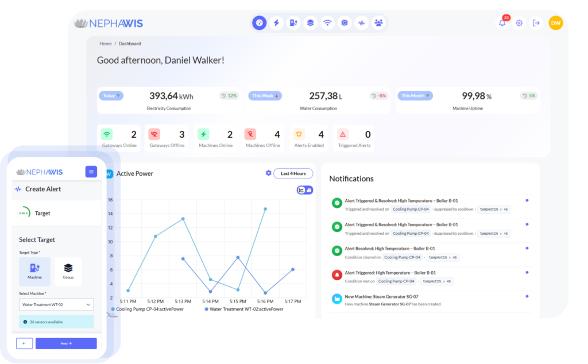Image resolution: width=588 pixels, height=364 pixels.
Task: Select Machine as the target type
Action: (x=34, y=272)
